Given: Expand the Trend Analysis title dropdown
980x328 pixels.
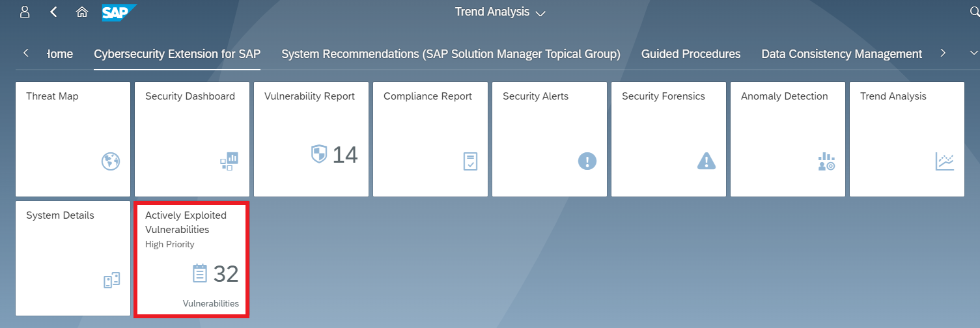Looking at the screenshot, I should 540,13.
